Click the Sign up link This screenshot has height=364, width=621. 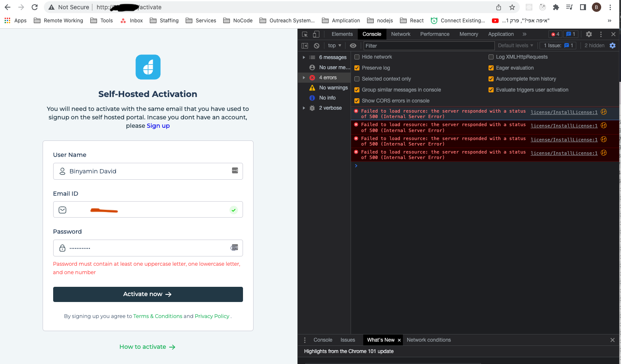pos(158,126)
